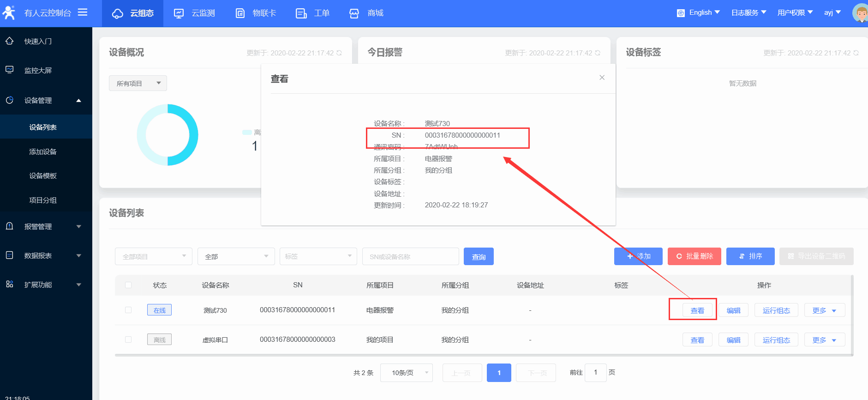The image size is (868, 400).
Task: Open 快速入门 from the sidebar
Action: [x=38, y=41]
